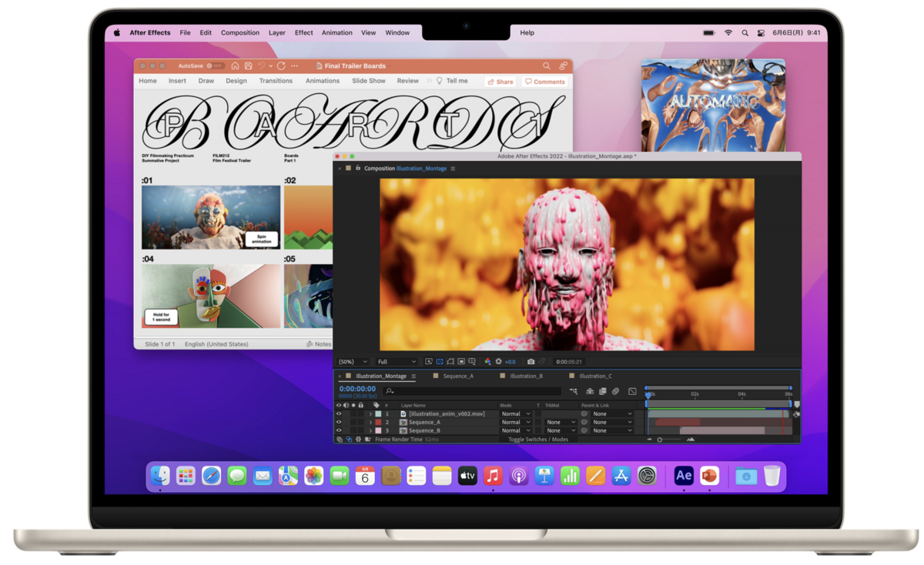Open Numbers from the Dock
924x565 pixels.
(570, 476)
